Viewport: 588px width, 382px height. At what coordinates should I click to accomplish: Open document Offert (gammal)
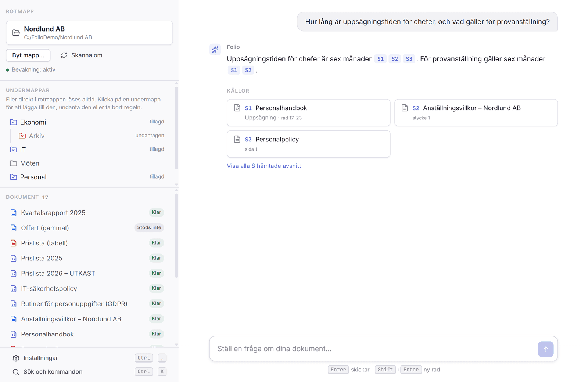point(87,228)
